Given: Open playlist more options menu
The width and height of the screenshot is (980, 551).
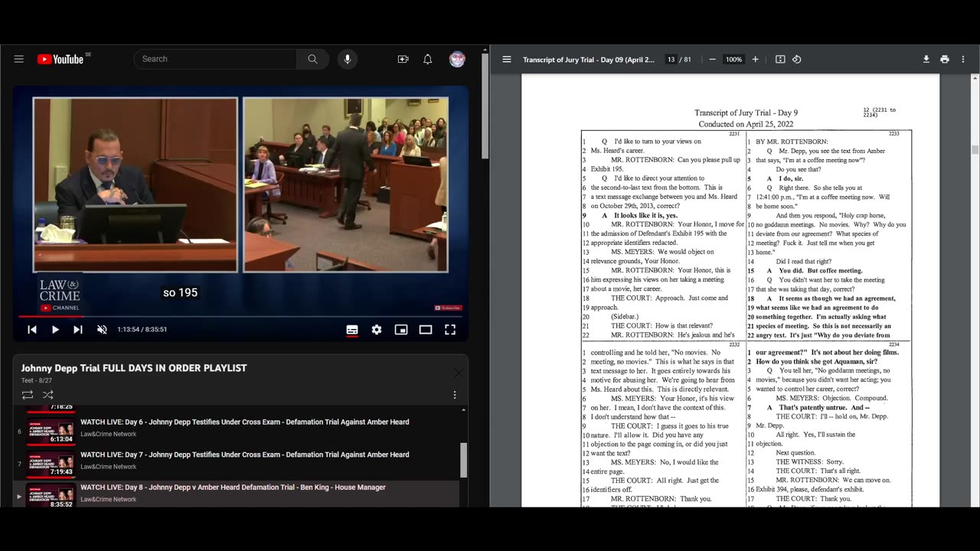Looking at the screenshot, I should 455,395.
